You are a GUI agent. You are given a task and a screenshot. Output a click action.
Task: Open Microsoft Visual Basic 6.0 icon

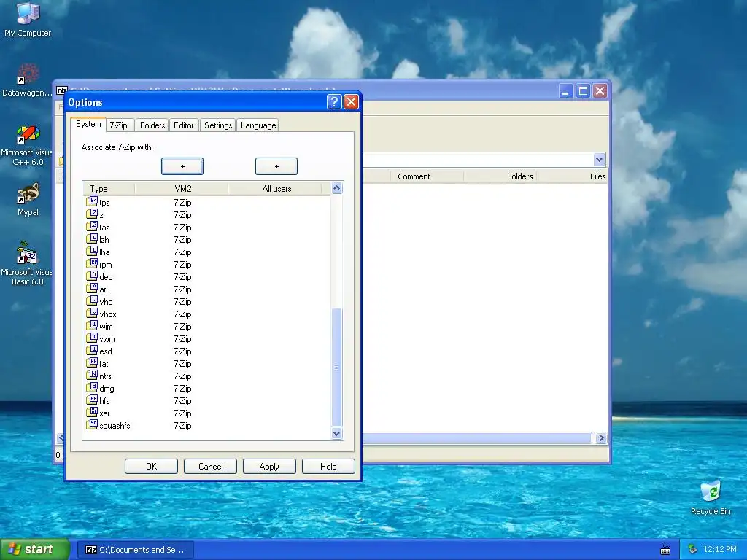pos(27,263)
